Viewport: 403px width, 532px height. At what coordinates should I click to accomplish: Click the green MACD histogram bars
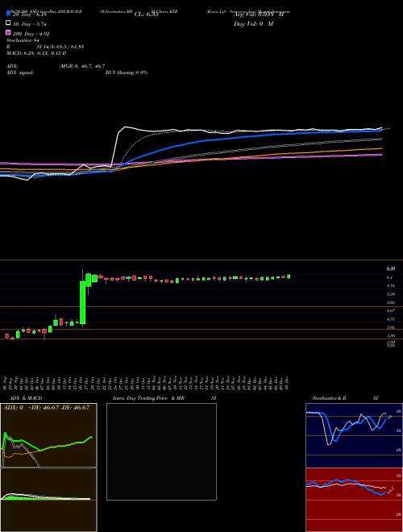17,497
